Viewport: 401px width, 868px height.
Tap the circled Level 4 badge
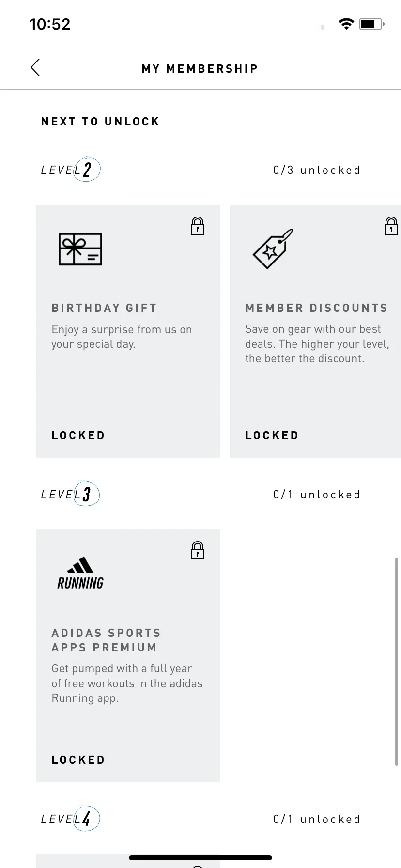87,819
